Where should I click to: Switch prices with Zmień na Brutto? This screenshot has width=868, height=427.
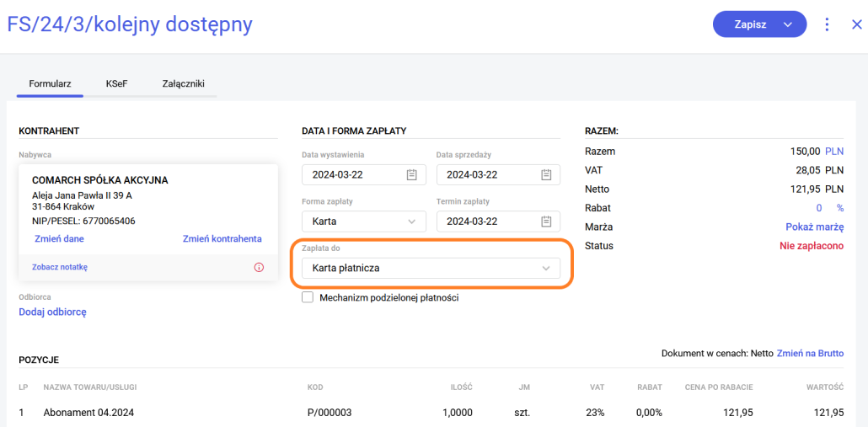click(x=809, y=354)
